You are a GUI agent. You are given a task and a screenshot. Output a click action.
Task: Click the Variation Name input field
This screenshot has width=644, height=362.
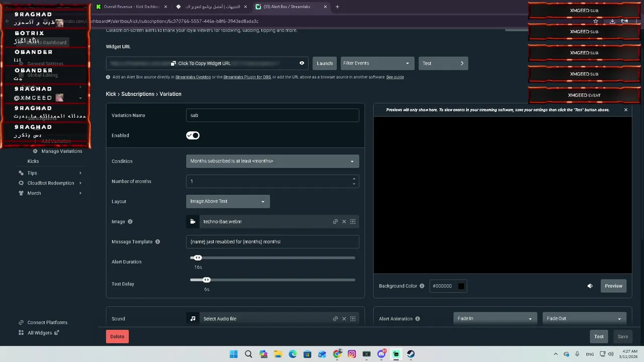point(272,115)
